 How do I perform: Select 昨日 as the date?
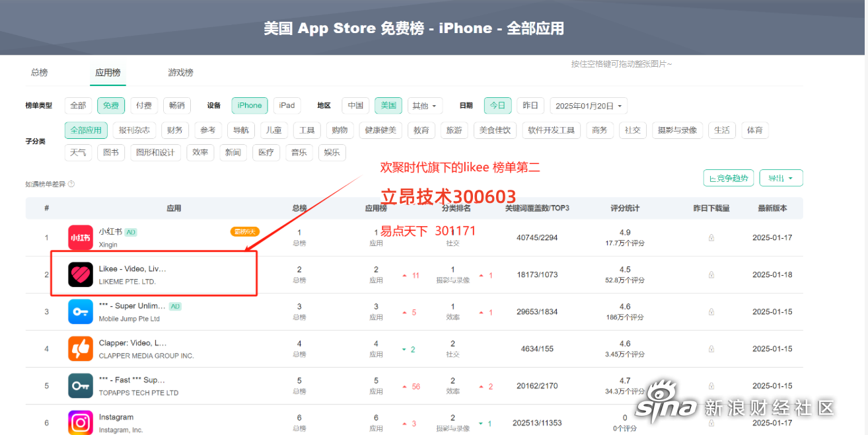[530, 106]
